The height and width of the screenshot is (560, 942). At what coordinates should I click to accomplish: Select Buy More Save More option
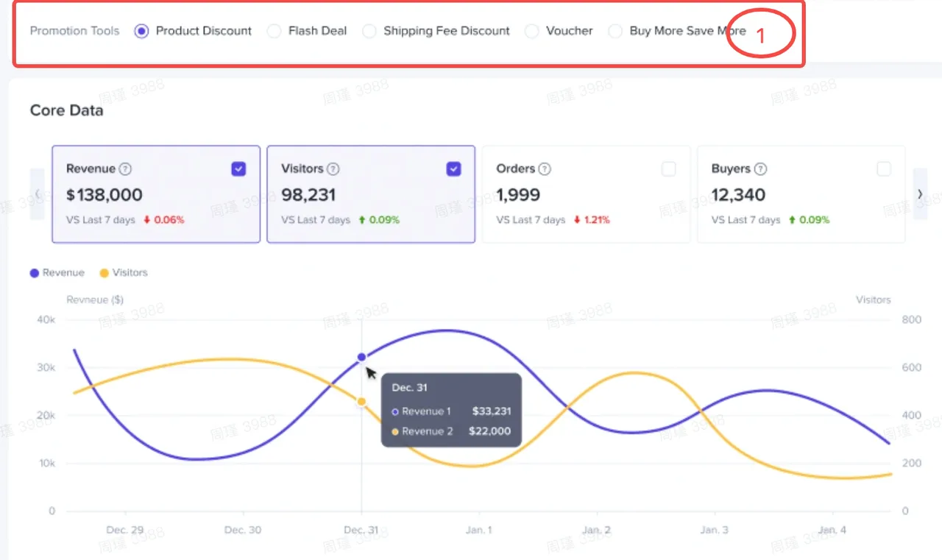coord(615,31)
